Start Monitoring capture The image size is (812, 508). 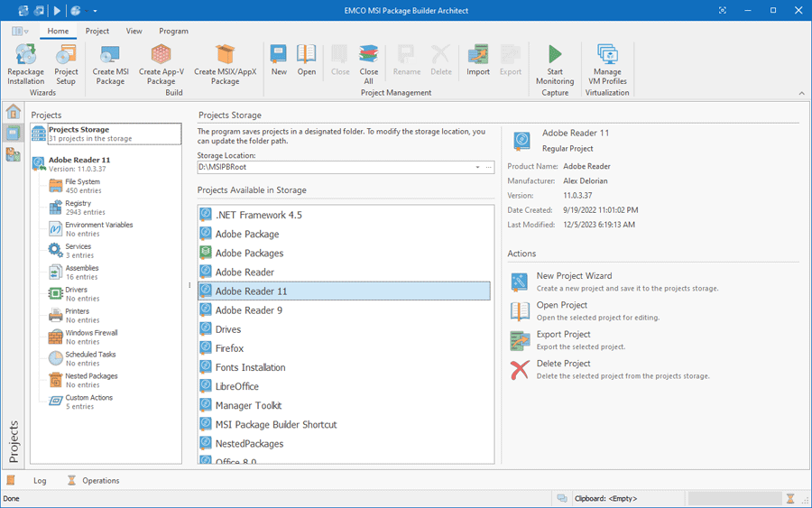pyautogui.click(x=555, y=64)
